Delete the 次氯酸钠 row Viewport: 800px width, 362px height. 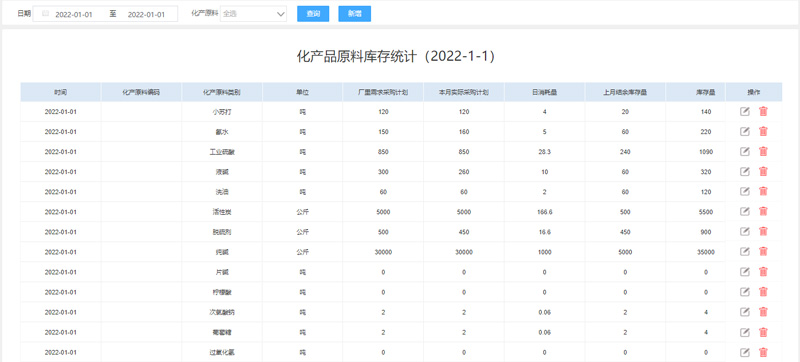763,312
